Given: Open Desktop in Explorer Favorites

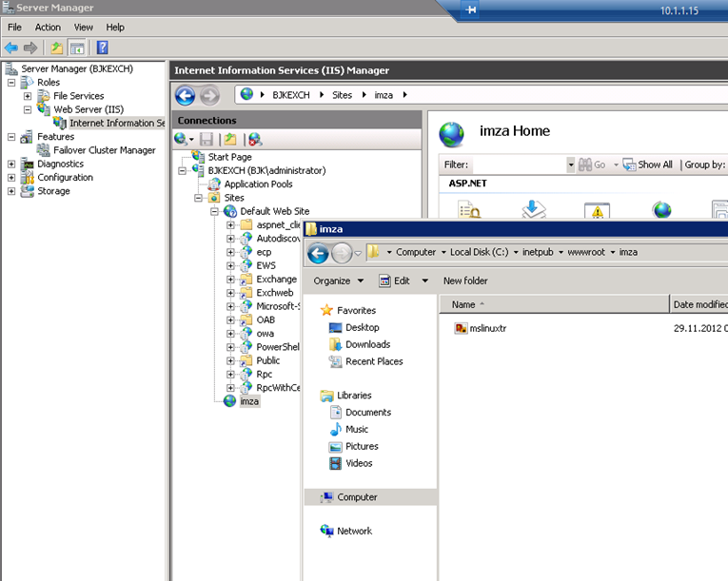Looking at the screenshot, I should (x=354, y=328).
